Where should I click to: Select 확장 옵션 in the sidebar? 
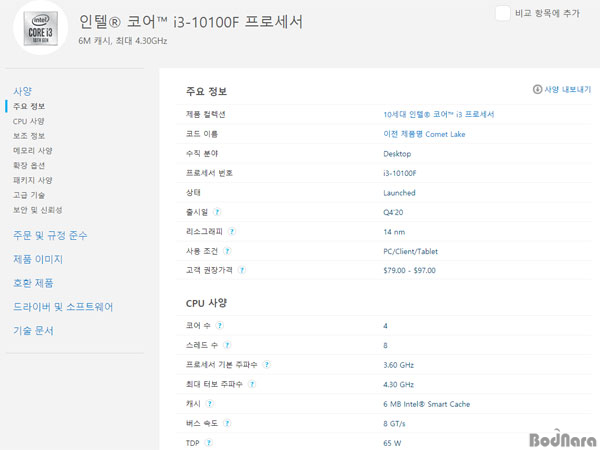29,165
